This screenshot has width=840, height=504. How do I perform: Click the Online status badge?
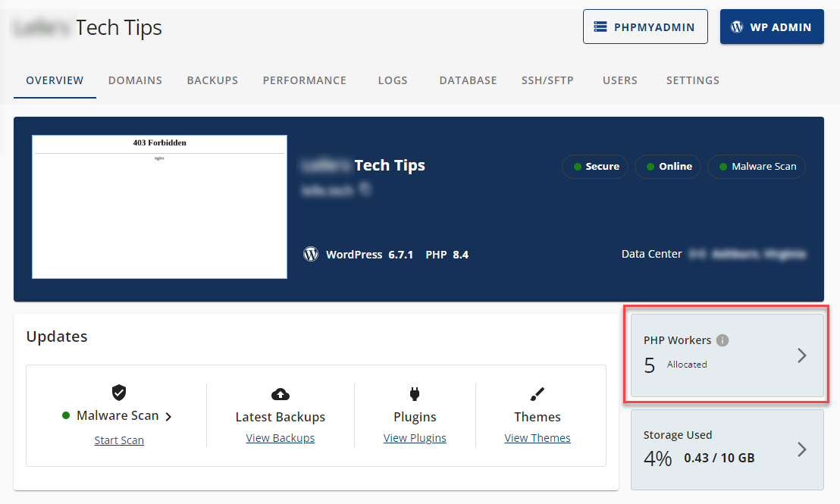point(668,167)
